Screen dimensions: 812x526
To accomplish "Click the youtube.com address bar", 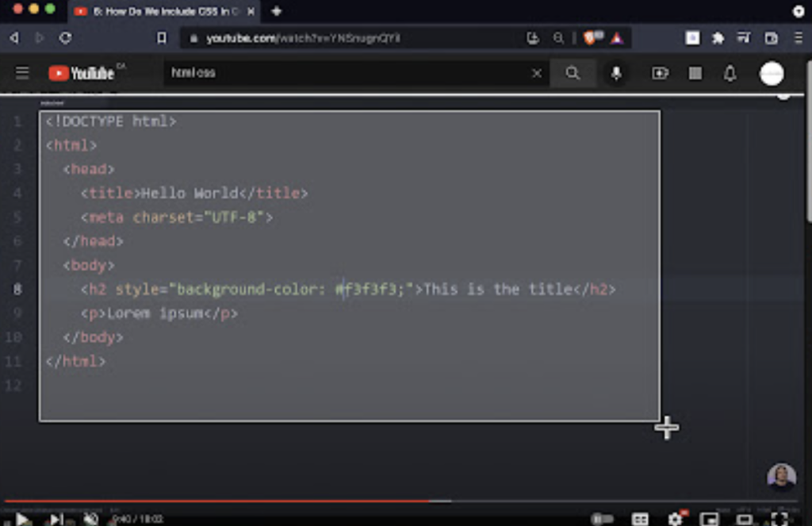I will pyautogui.click(x=352, y=38).
